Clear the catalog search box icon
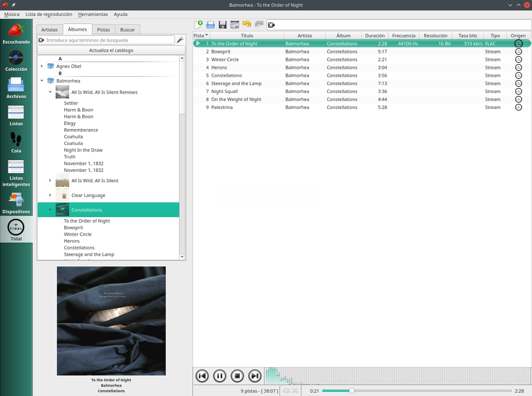Image resolution: width=532 pixels, height=396 pixels. 42,40
